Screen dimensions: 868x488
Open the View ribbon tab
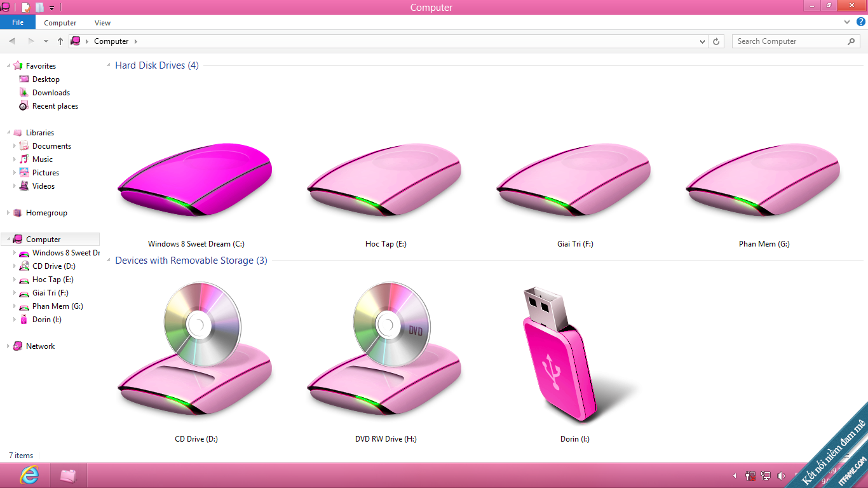(x=102, y=23)
